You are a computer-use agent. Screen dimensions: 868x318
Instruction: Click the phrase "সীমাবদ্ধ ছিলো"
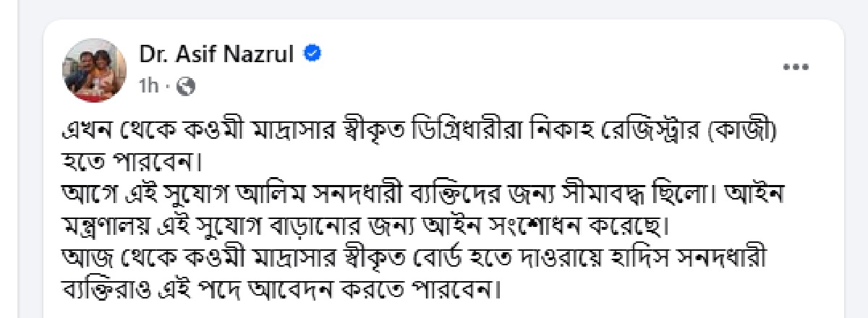pyautogui.click(x=665, y=196)
